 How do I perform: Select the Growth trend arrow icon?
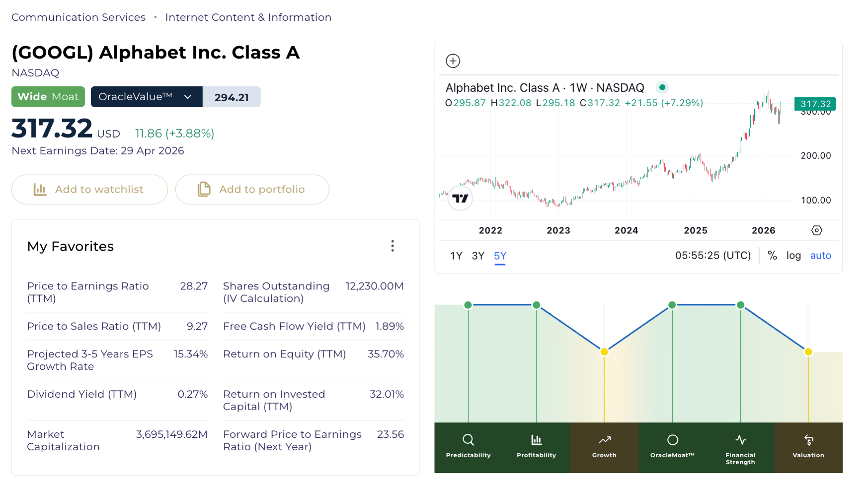coord(604,440)
